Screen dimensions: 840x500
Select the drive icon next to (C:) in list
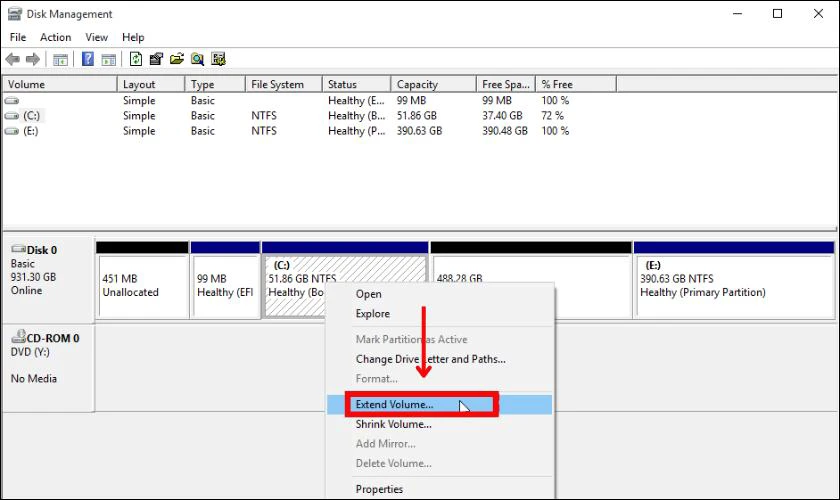coord(12,116)
